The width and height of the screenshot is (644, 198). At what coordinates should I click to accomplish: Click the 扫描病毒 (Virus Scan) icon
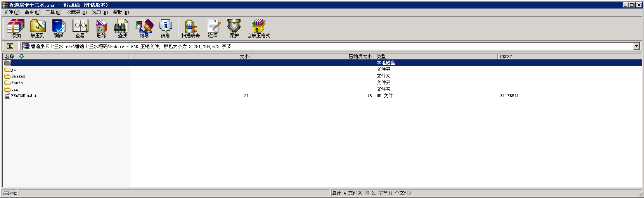190,29
